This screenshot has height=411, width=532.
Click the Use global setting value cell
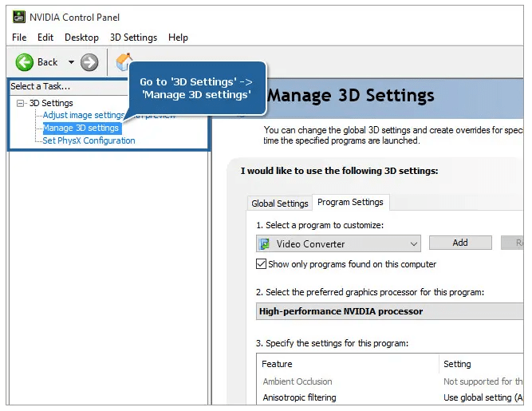click(483, 397)
